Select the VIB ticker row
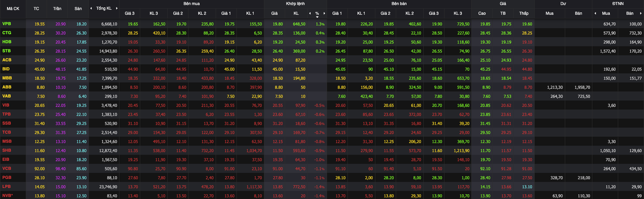 322,105
